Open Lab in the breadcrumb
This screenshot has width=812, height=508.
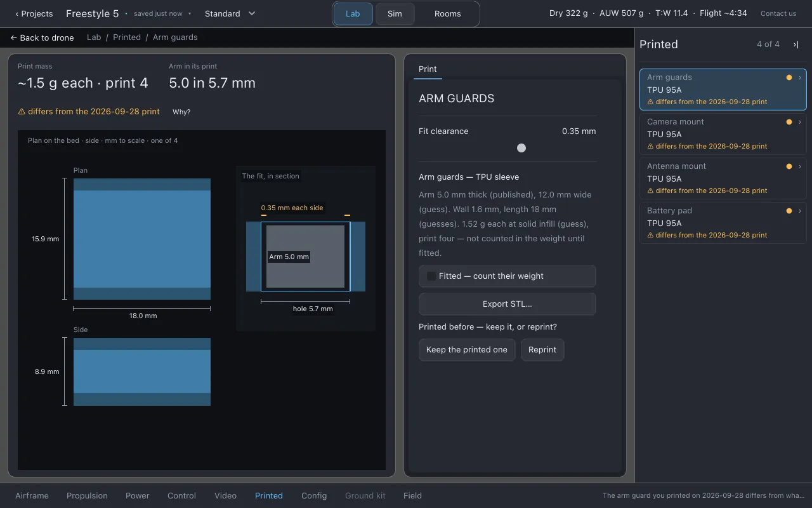(x=94, y=37)
